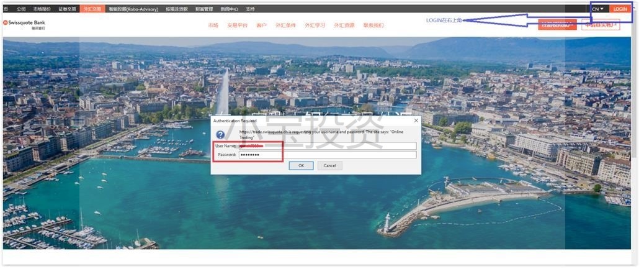Select the 证券交易 menu item

tap(67, 9)
